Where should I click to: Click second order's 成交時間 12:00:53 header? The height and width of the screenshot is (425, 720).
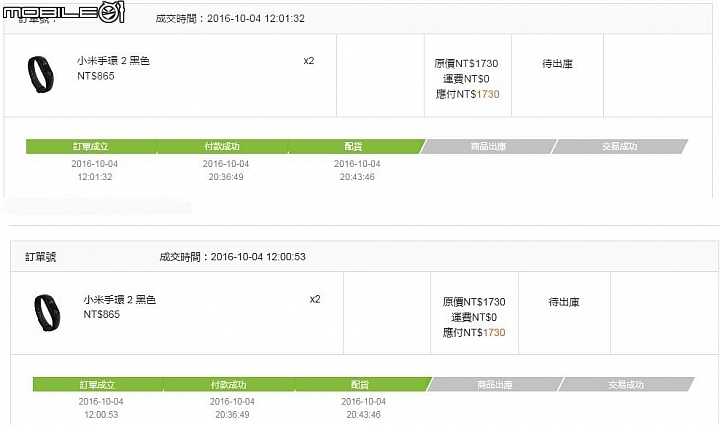(232, 257)
